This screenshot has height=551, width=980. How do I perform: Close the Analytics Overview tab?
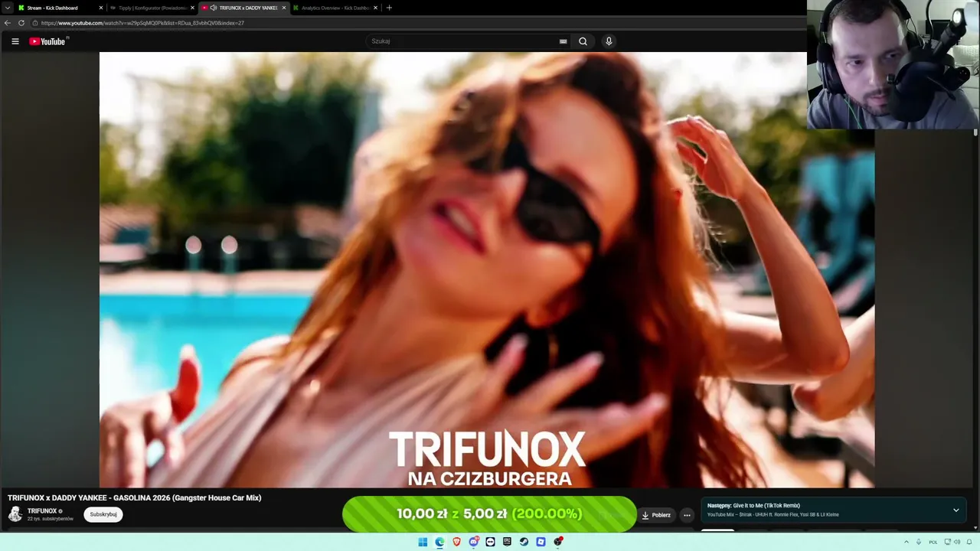click(x=375, y=8)
